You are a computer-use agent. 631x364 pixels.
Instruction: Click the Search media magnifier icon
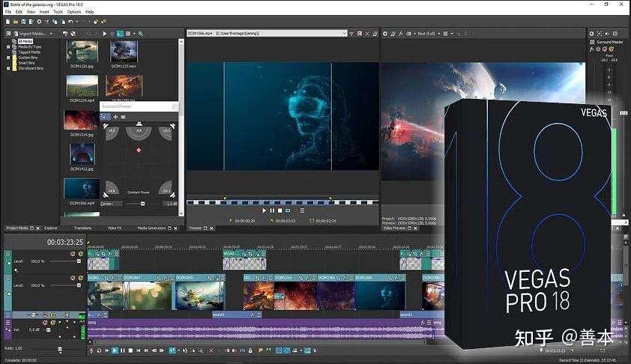coord(140,34)
